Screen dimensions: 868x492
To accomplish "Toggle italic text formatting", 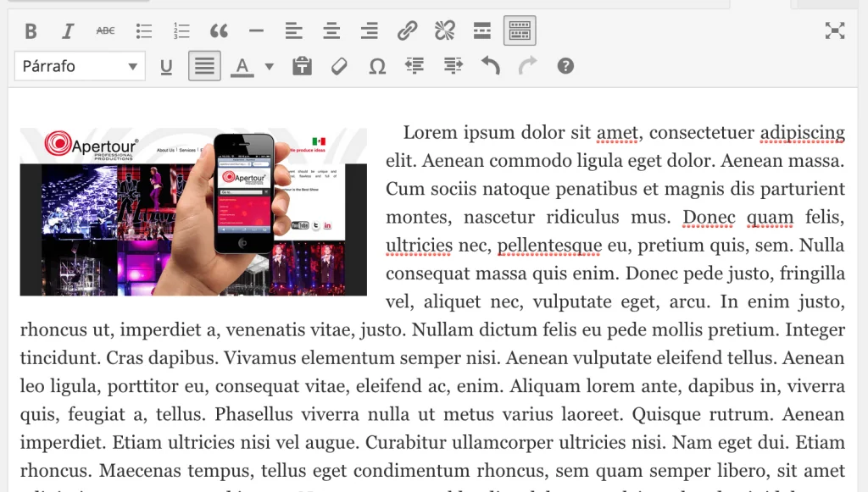I will [68, 31].
